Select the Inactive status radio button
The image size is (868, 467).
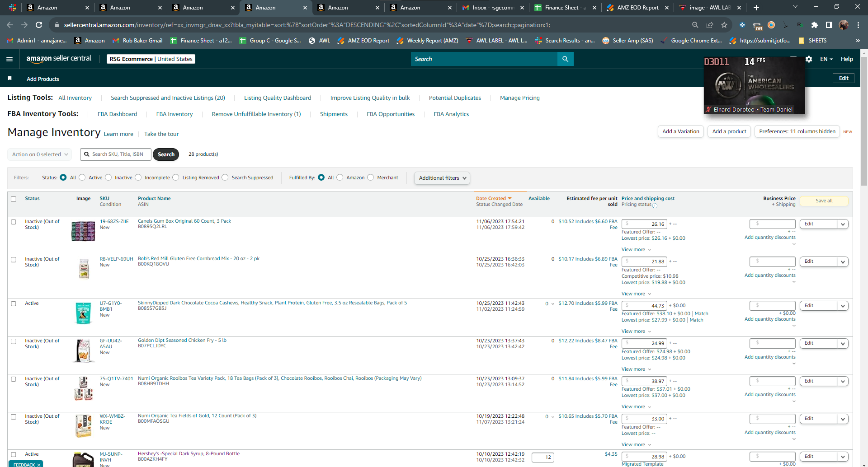[108, 177]
